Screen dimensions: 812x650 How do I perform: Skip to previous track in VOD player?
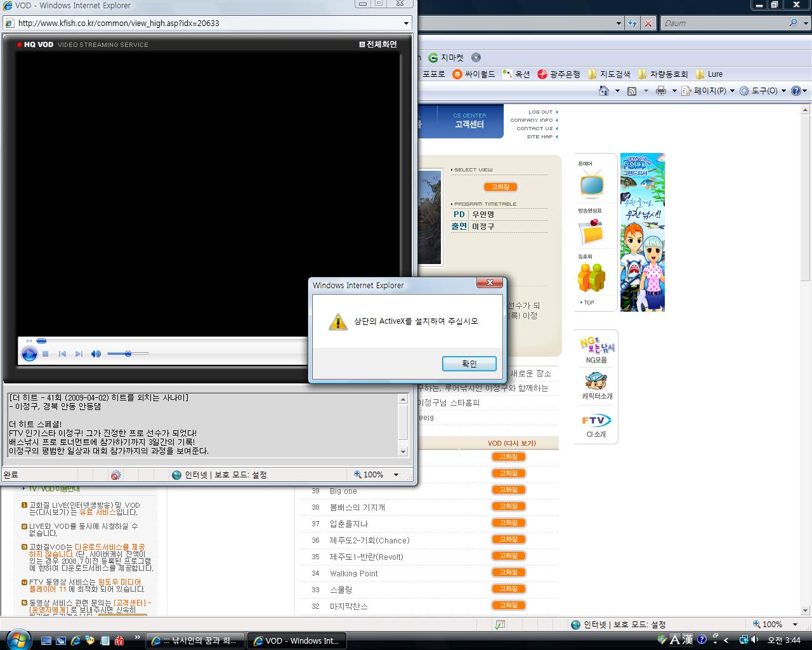(62, 354)
